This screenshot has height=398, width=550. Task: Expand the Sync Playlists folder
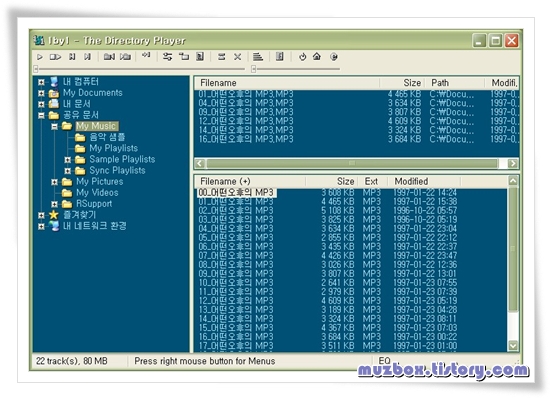coord(68,171)
